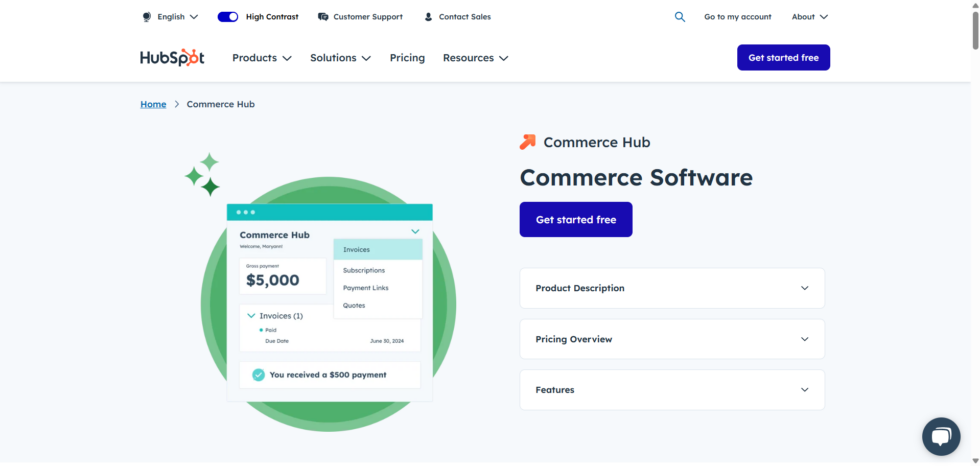Expand the Features accordion

pyautogui.click(x=672, y=390)
